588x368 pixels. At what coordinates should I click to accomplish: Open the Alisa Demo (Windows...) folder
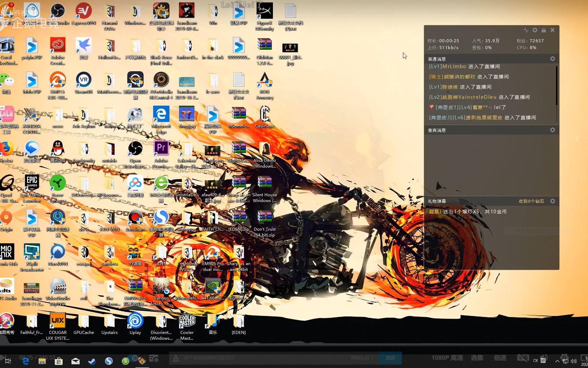(264, 154)
